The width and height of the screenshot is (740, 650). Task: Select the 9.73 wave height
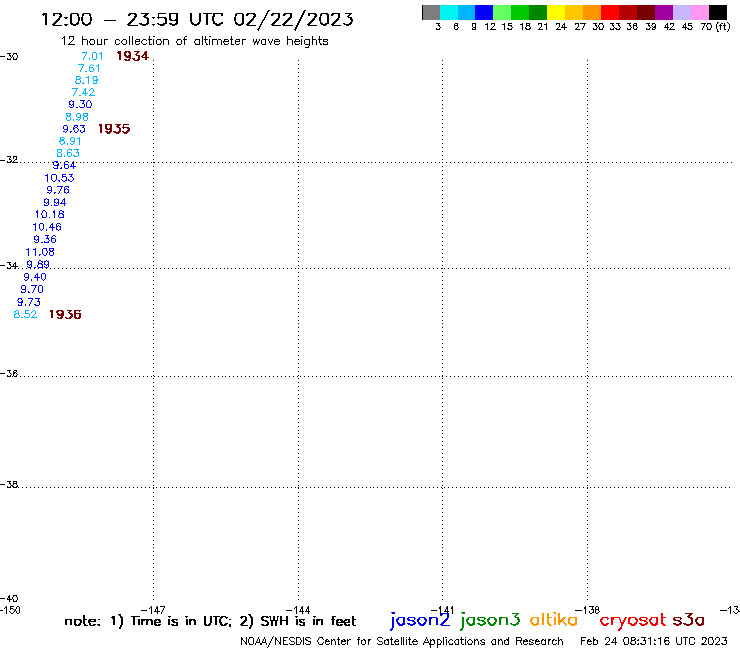(x=29, y=302)
